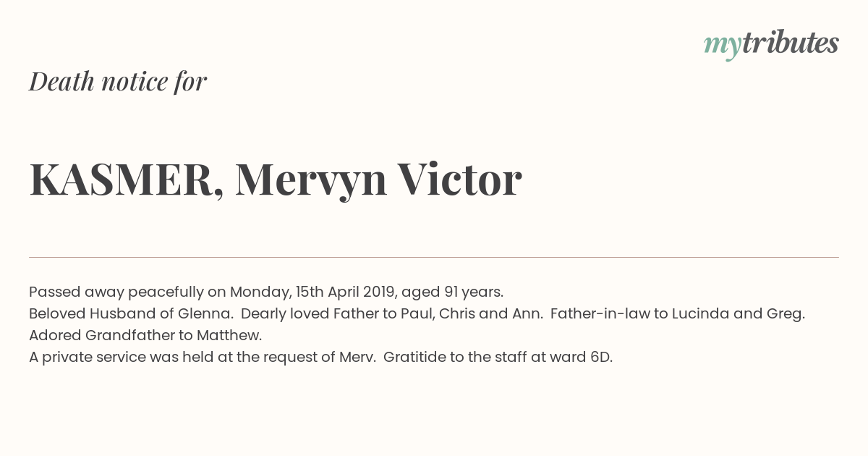868x456 pixels.
Task: Click the horizontal divider line
Action: (434, 257)
